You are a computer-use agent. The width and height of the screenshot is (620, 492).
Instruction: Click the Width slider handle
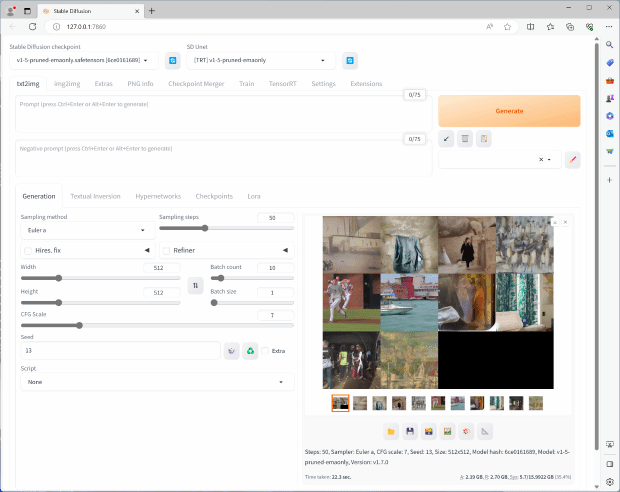[59, 278]
